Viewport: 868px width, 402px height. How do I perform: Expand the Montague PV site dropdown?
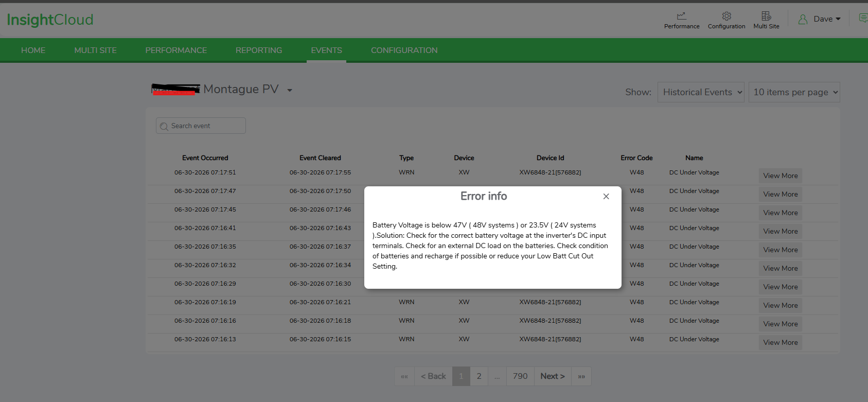290,90
